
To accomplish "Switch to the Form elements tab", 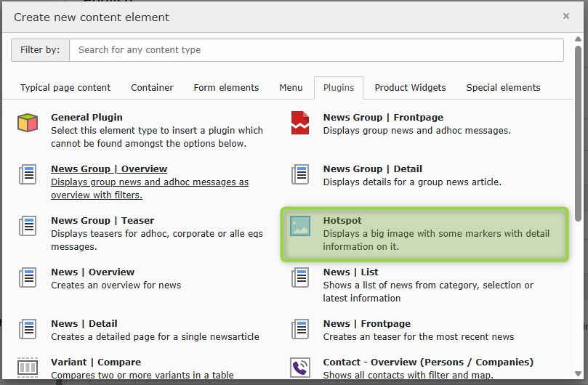I will (226, 88).
